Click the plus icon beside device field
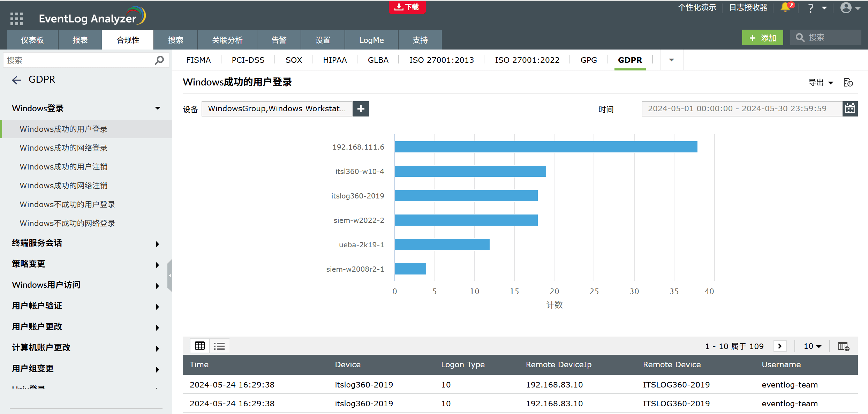This screenshot has height=414, width=868. (x=361, y=109)
